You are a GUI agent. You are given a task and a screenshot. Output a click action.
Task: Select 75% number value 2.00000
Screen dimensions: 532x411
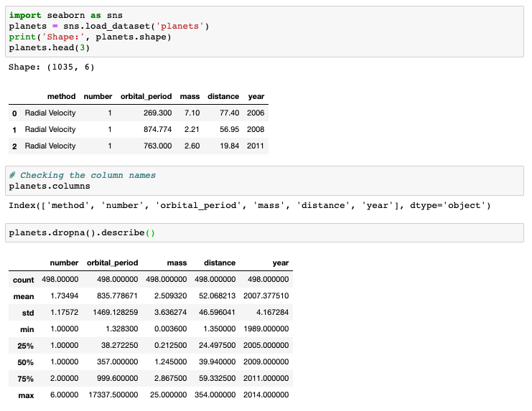(x=65, y=378)
